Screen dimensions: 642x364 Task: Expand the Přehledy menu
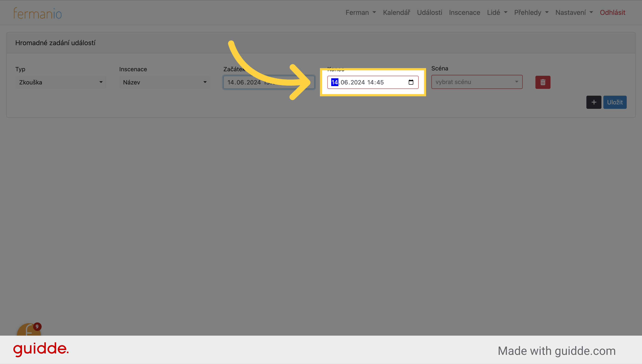531,13
